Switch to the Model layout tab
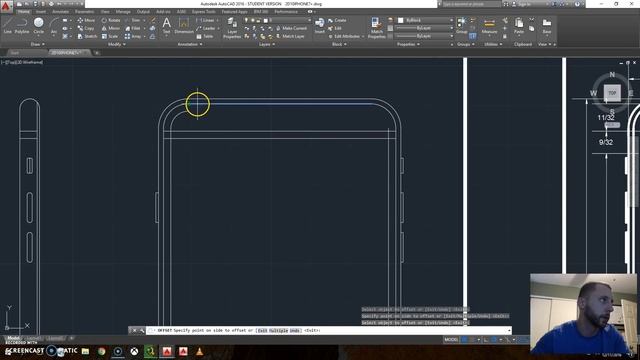 click(13, 338)
